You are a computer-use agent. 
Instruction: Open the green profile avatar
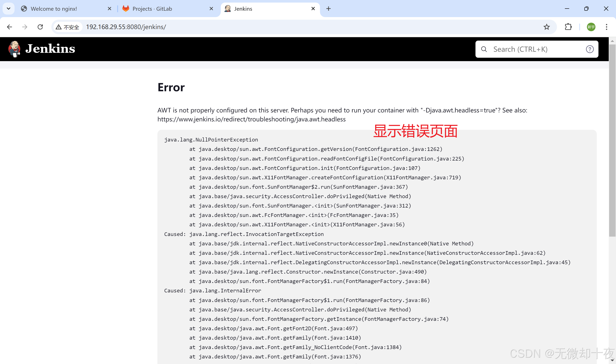pos(591,27)
